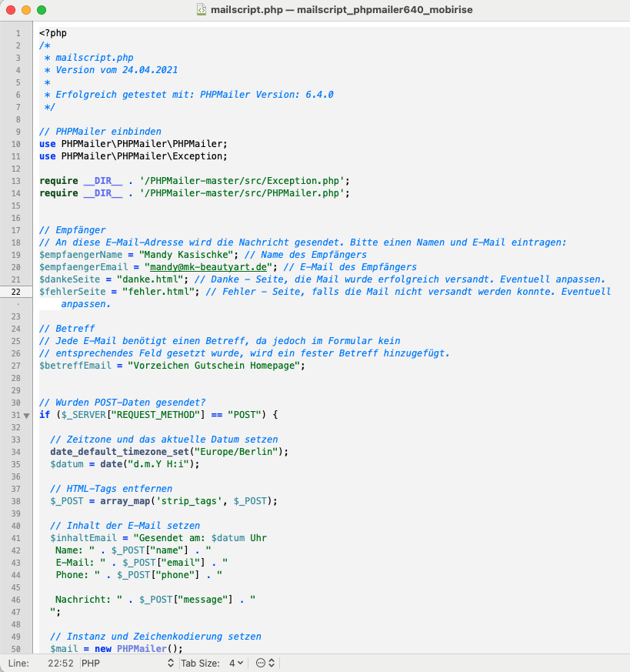Click the PHP file icon in title bar

coord(201,10)
